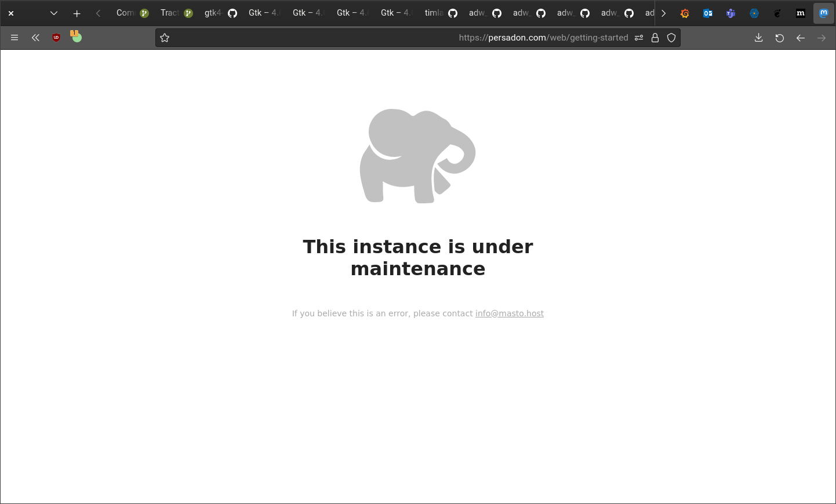Click the extension icon with orange badge
The height and width of the screenshot is (504, 836).
tap(76, 36)
